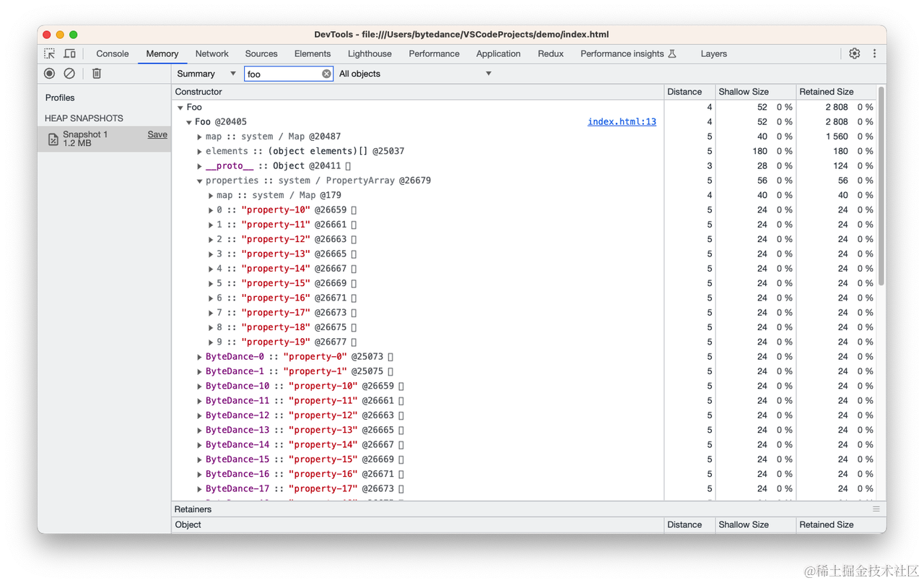The height and width of the screenshot is (583, 924).
Task: Click the class filter input field
Action: pyautogui.click(x=283, y=74)
